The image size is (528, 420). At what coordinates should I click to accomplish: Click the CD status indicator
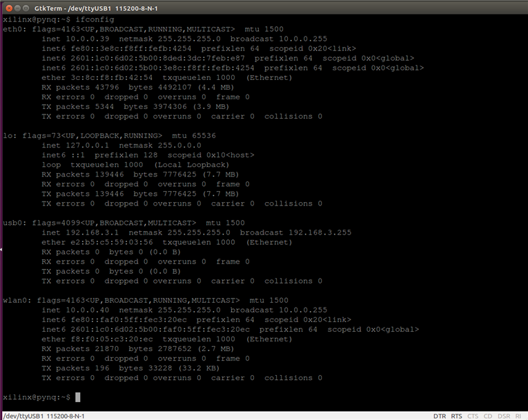[488, 417]
